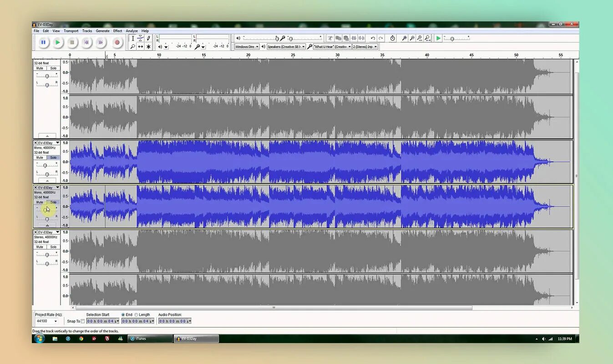This screenshot has height=364, width=613.
Task: Select the Selection (I-beam) tool
Action: (132, 38)
